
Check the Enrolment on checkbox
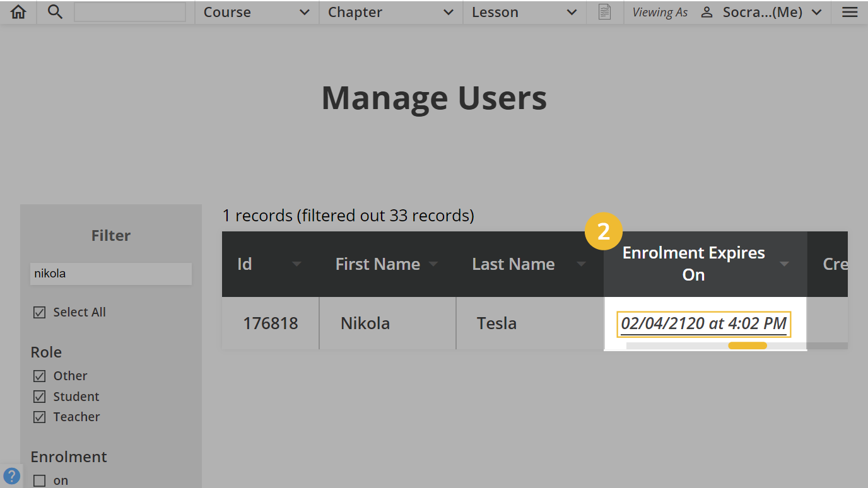click(x=40, y=481)
